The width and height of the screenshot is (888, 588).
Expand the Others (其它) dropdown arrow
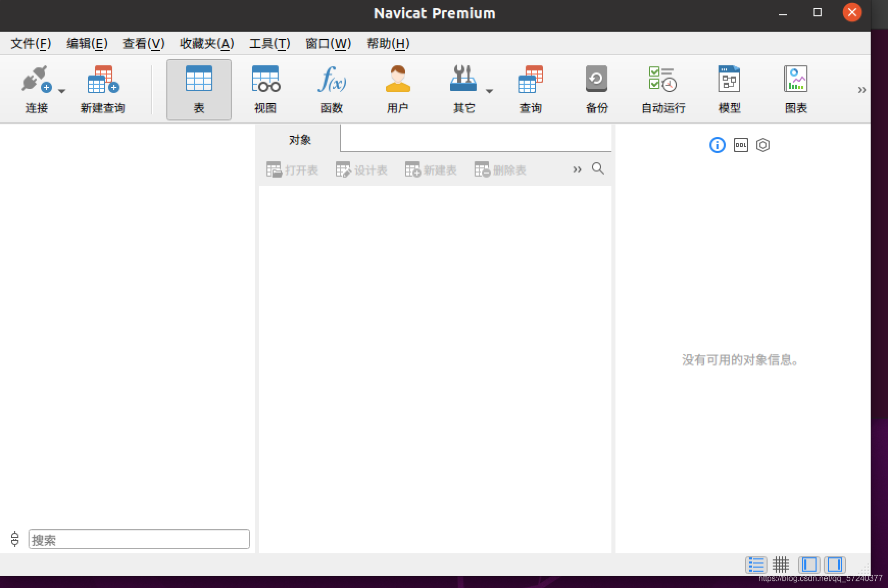pyautogui.click(x=489, y=91)
